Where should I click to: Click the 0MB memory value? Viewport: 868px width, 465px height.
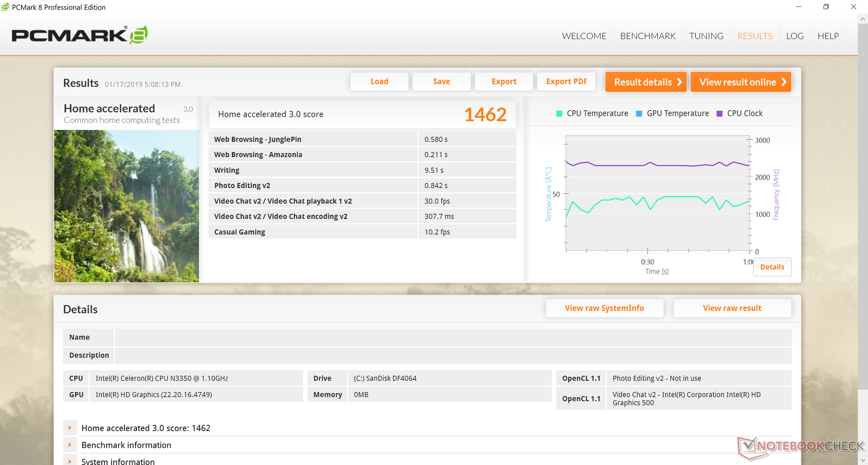361,394
